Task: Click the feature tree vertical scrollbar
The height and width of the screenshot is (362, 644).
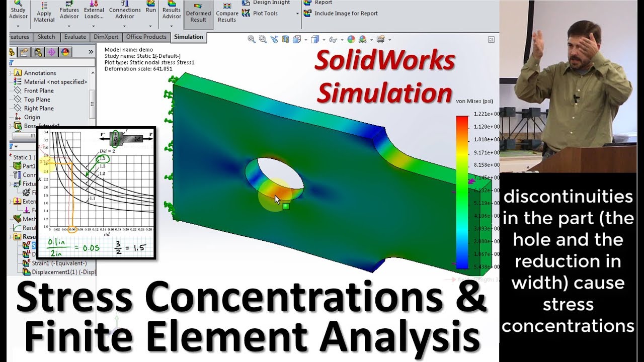Action: click(x=92, y=103)
